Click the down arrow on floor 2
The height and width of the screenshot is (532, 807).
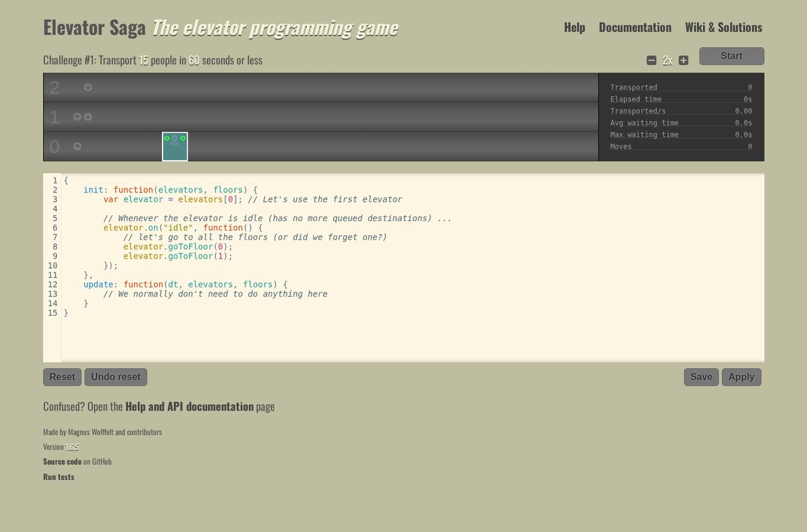88,87
